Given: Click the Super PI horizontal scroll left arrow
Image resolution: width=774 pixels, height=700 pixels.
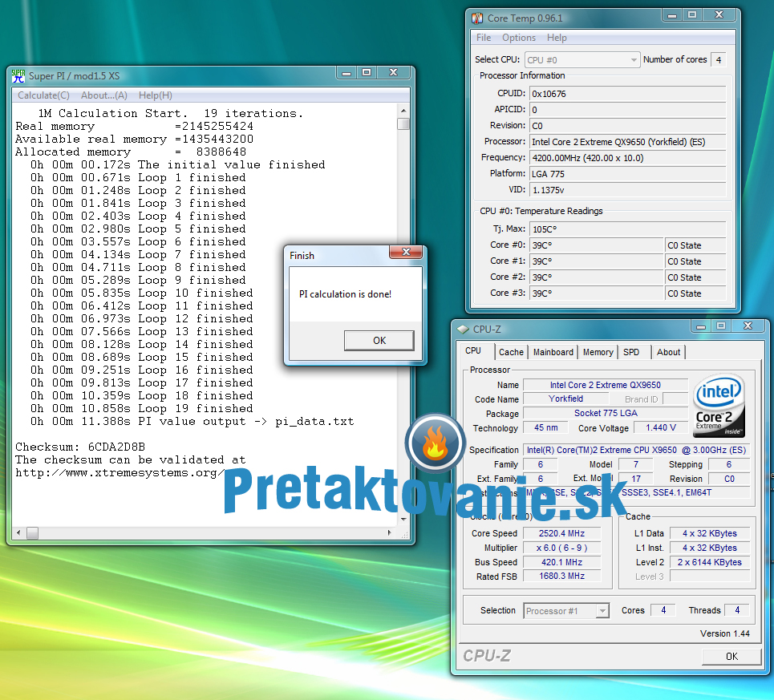Looking at the screenshot, I should [18, 532].
